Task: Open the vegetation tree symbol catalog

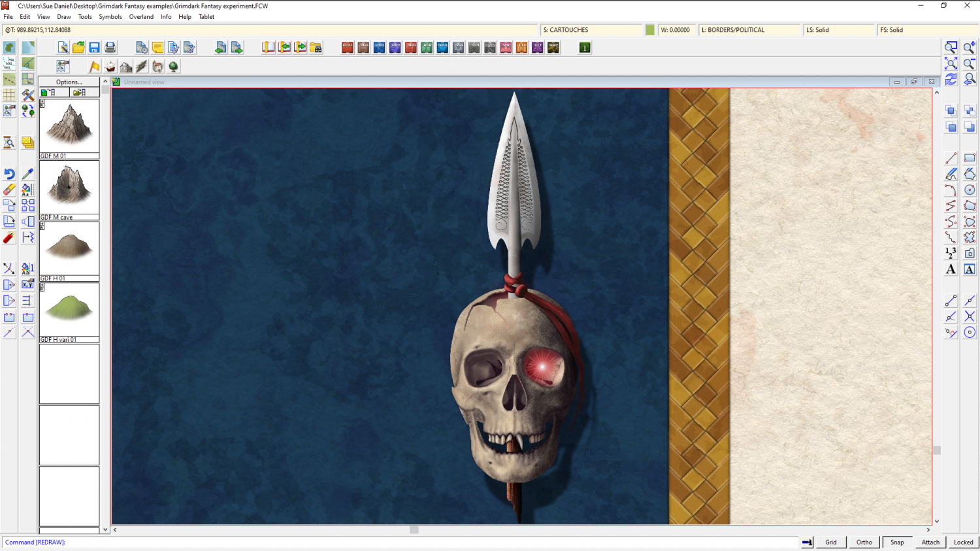Action: click(173, 67)
